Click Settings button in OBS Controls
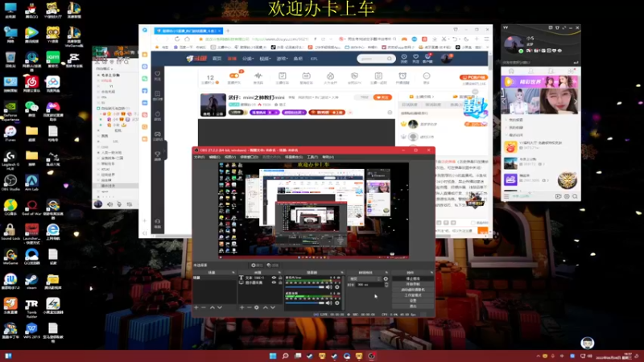 413,300
